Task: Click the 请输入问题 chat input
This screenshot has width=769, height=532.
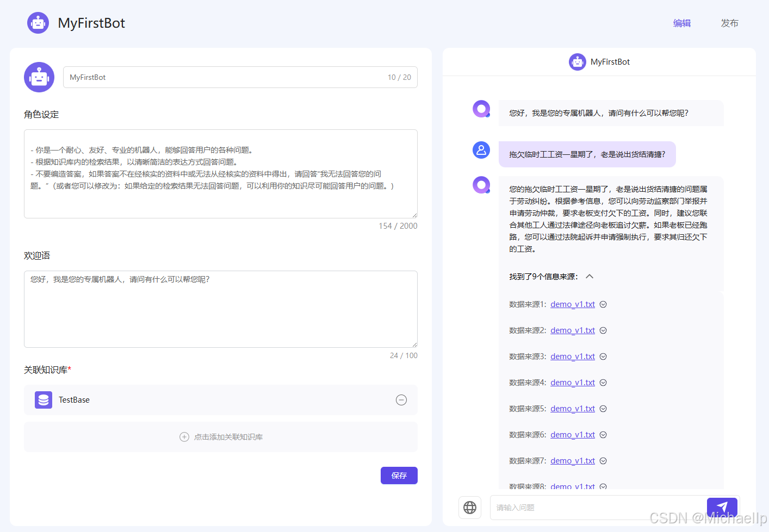Action: [x=598, y=508]
